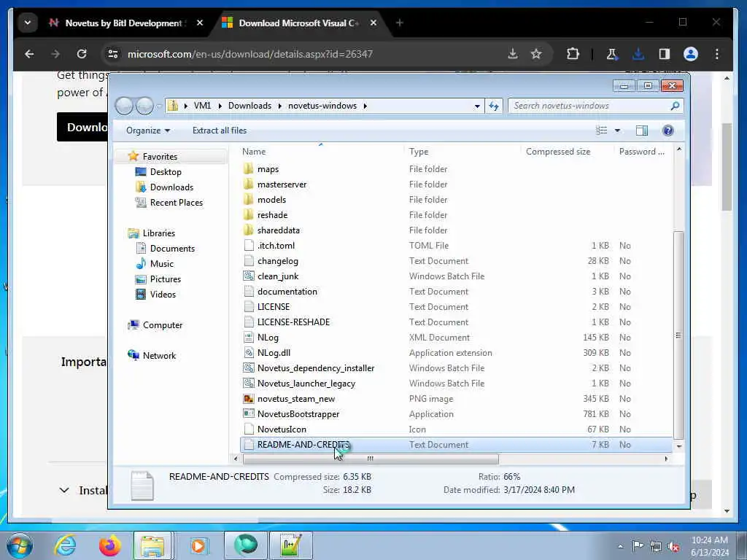Launch Internet Explorer from taskbar
This screenshot has height=560, width=747.
[65, 545]
